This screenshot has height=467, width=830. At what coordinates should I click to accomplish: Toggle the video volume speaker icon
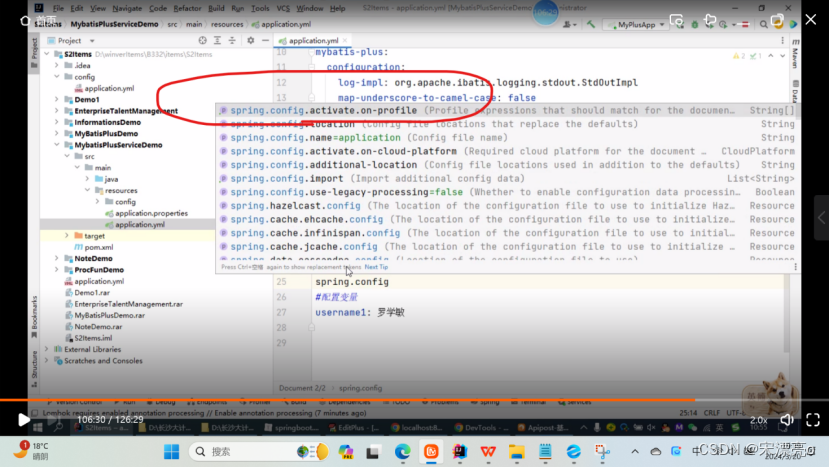click(x=786, y=420)
